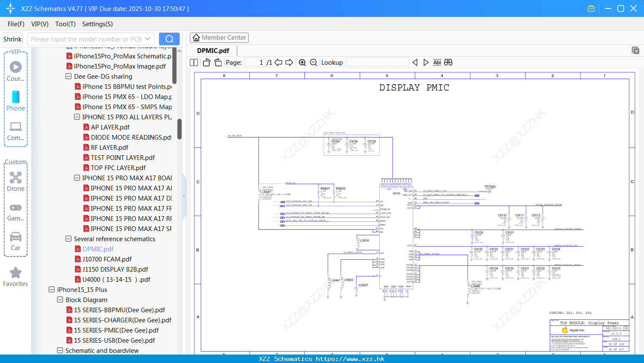Image resolution: width=644 pixels, height=363 pixels.
Task: Collapse IPHONE 15 PRO ALL LAYERS folder
Action: [77, 117]
